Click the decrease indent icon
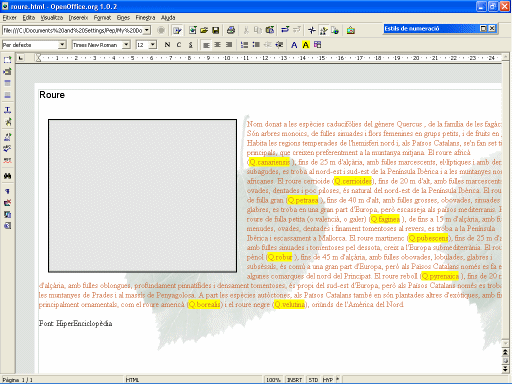512x384 pixels. coord(267,45)
